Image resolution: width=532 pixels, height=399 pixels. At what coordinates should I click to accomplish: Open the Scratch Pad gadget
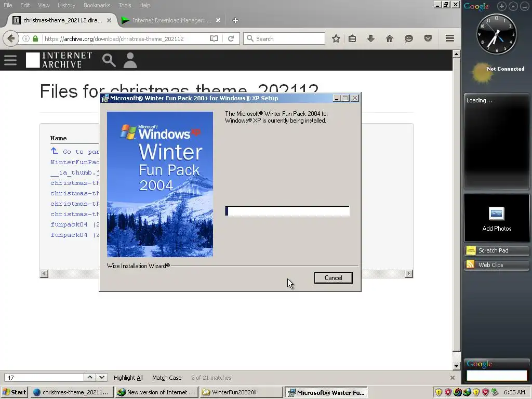coord(497,250)
